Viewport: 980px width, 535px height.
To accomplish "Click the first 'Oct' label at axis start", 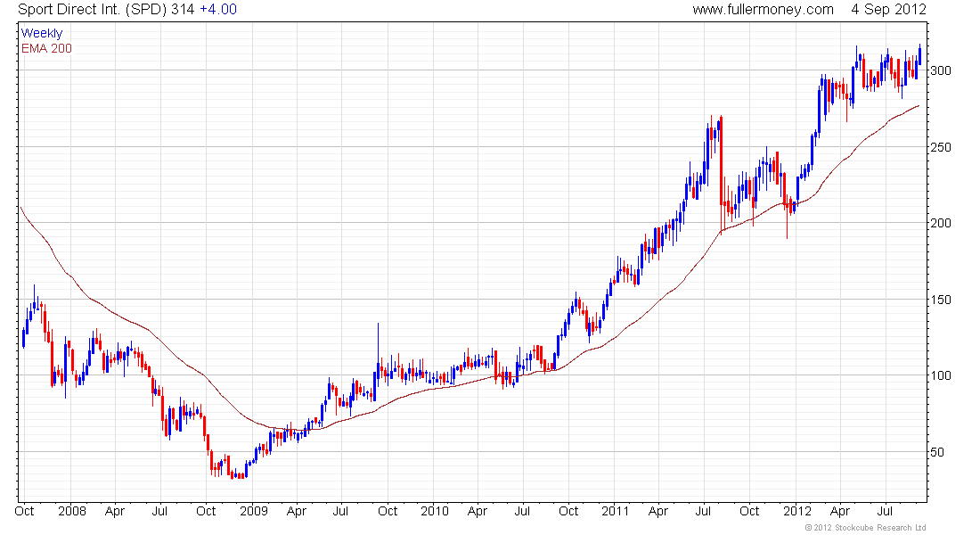I will [x=24, y=511].
